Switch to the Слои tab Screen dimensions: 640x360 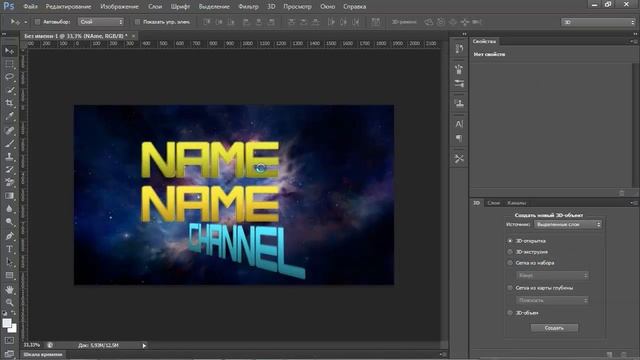coord(493,203)
